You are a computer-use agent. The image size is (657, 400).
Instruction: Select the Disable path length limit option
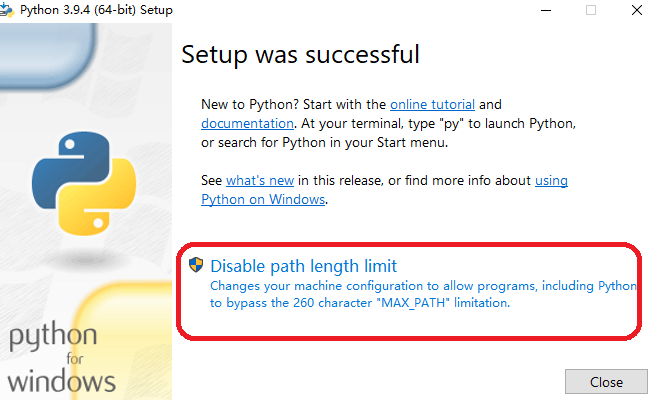(304, 266)
